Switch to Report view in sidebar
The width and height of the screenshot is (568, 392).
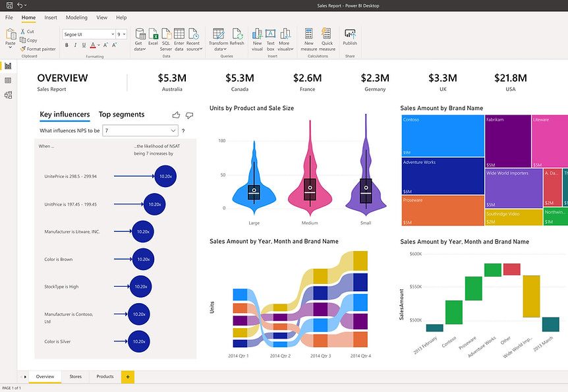tap(8, 66)
